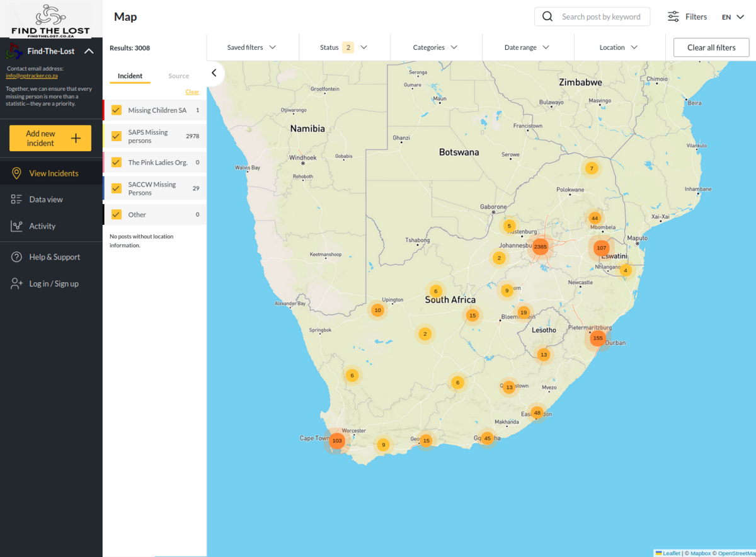Toggle SACCW Missing Persons checkbox
The image size is (756, 557).
[x=117, y=188]
